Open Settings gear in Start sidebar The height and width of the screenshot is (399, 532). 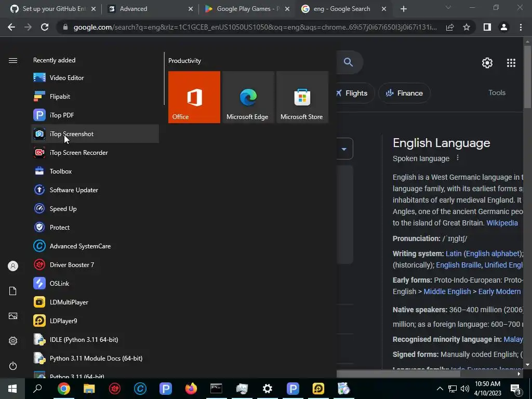[x=13, y=341]
